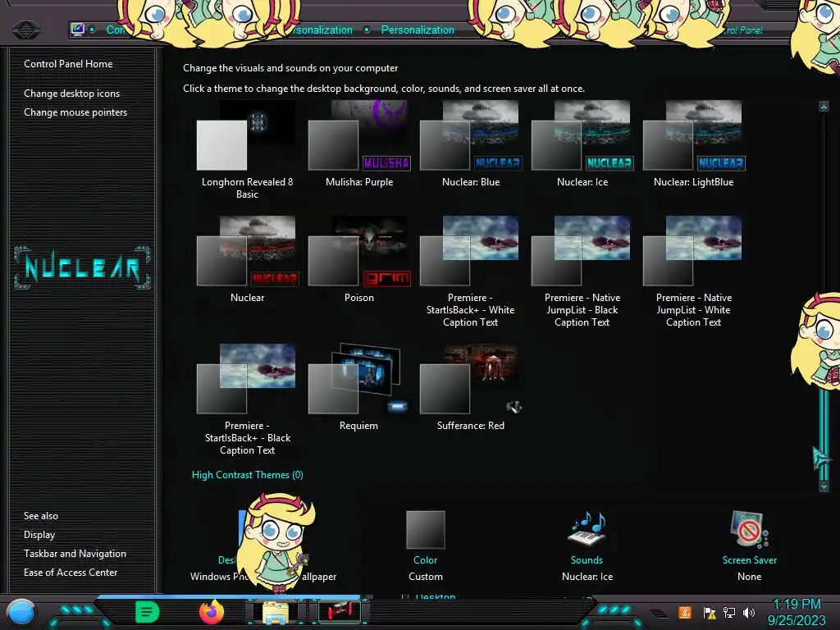This screenshot has width=840, height=630.
Task: Open Ease of Access Center link
Action: [x=71, y=572]
